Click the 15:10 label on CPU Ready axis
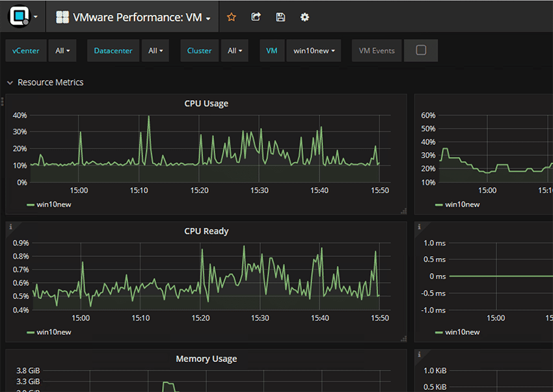553x392 pixels. [141, 318]
